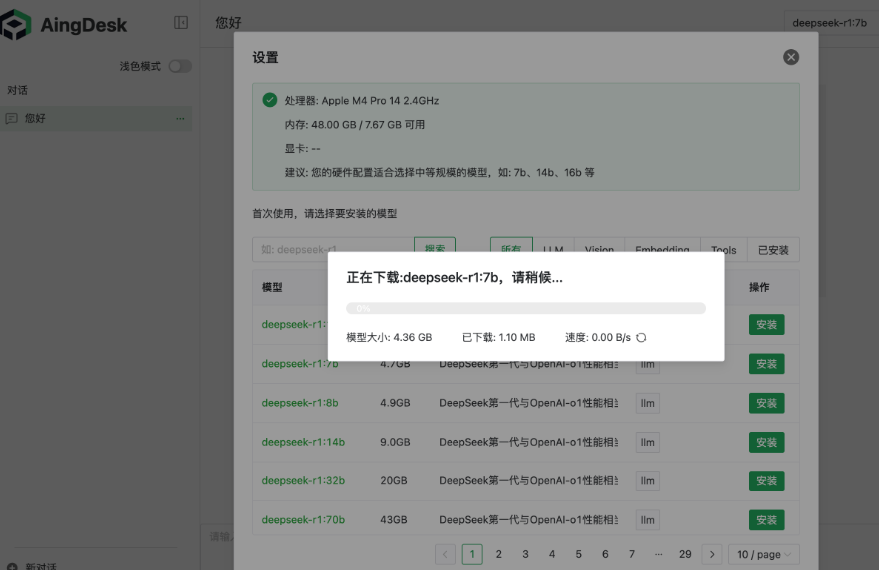
Task: Go to page 5 in pagination
Action: coord(579,554)
